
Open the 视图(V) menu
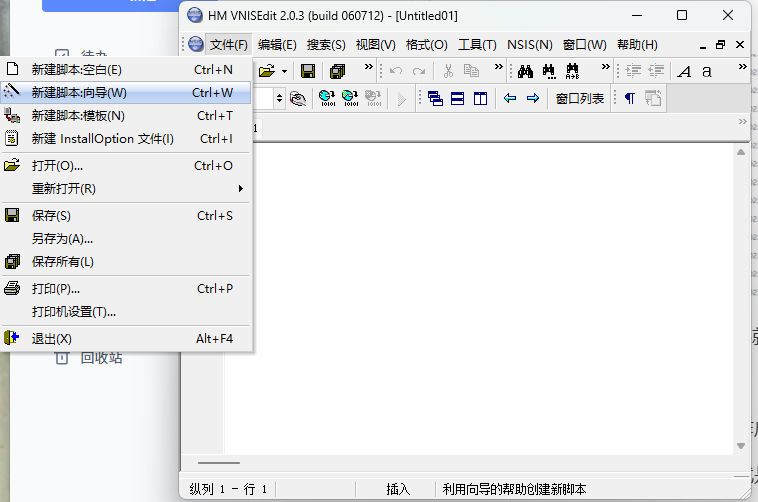[376, 45]
